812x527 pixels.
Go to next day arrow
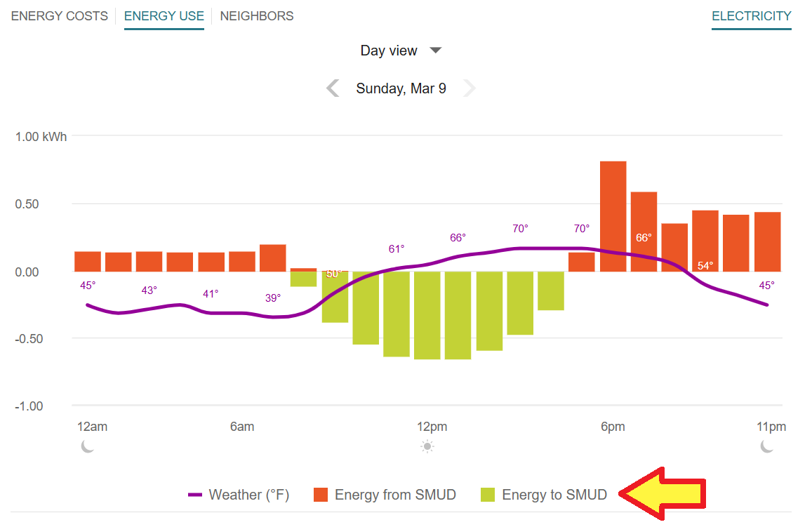470,88
